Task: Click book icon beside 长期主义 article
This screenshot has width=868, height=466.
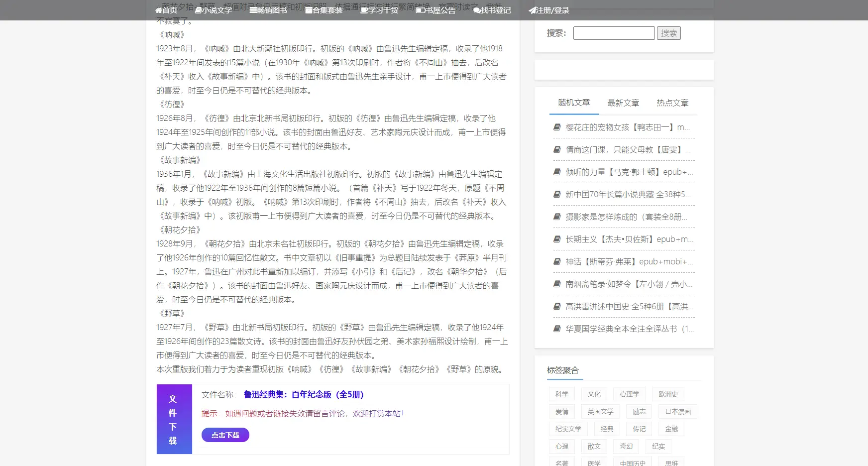Action: click(557, 239)
